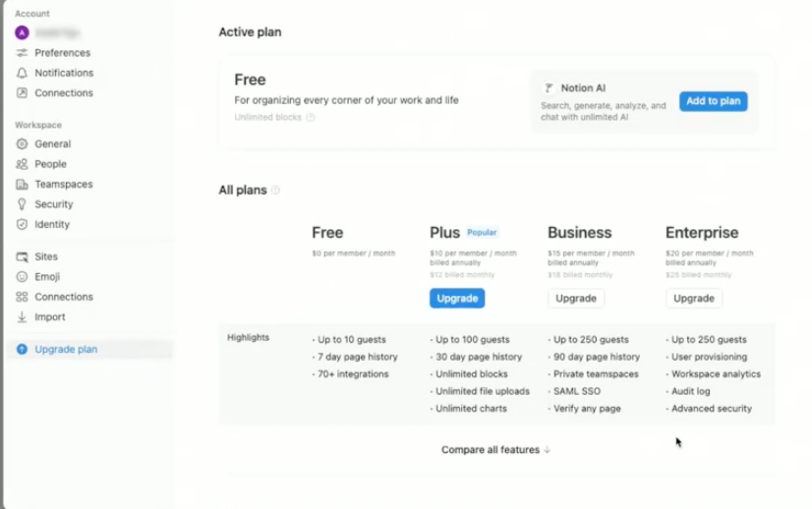Click the Teamspaces building icon
The image size is (812, 509).
pos(22,185)
